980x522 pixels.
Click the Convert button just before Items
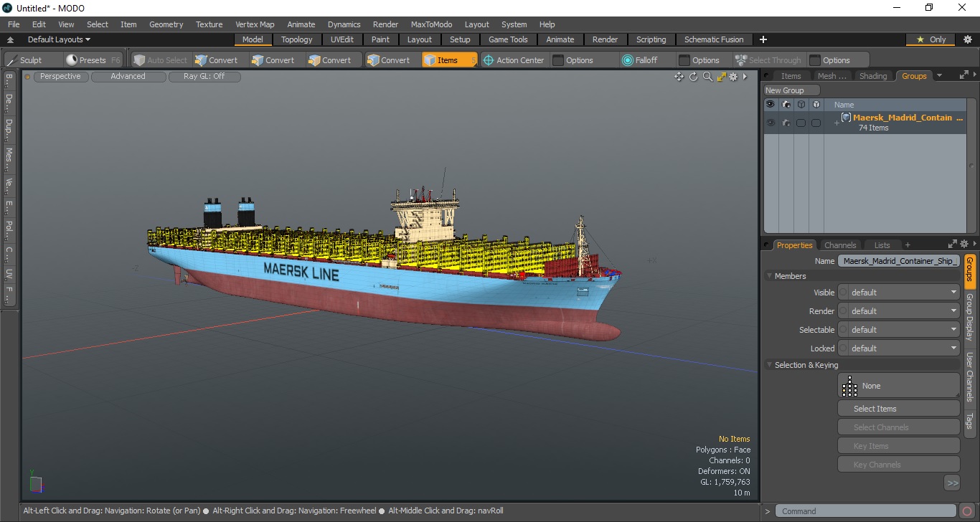[x=389, y=60]
